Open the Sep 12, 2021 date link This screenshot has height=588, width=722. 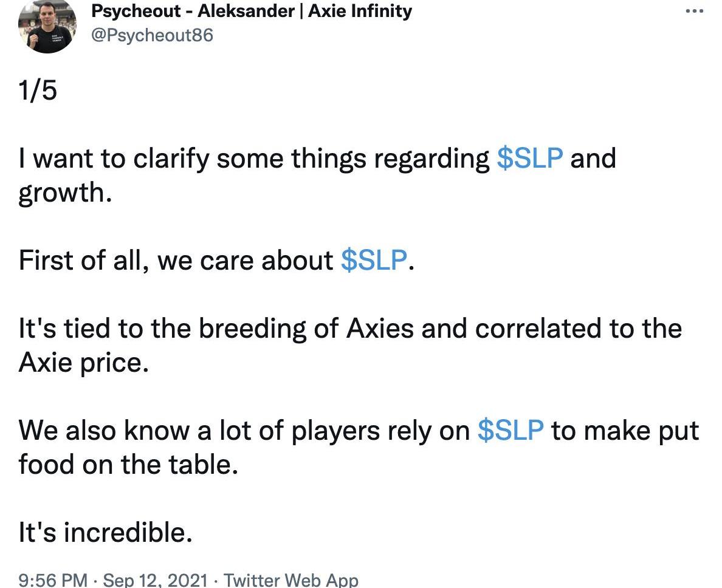156,579
